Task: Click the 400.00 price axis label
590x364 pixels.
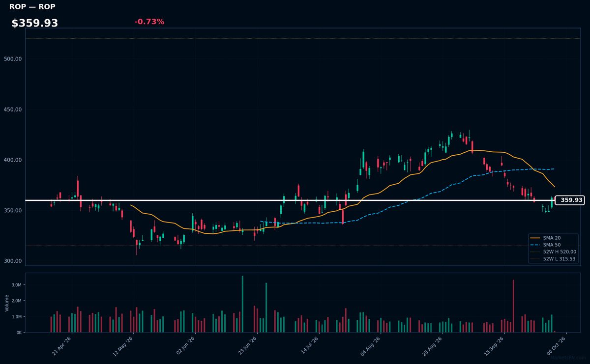Action: pos(13,160)
